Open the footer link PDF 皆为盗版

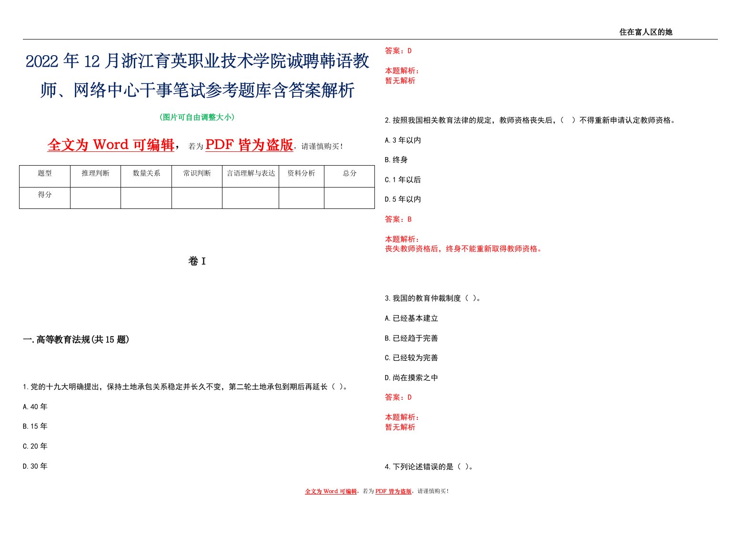tap(393, 492)
